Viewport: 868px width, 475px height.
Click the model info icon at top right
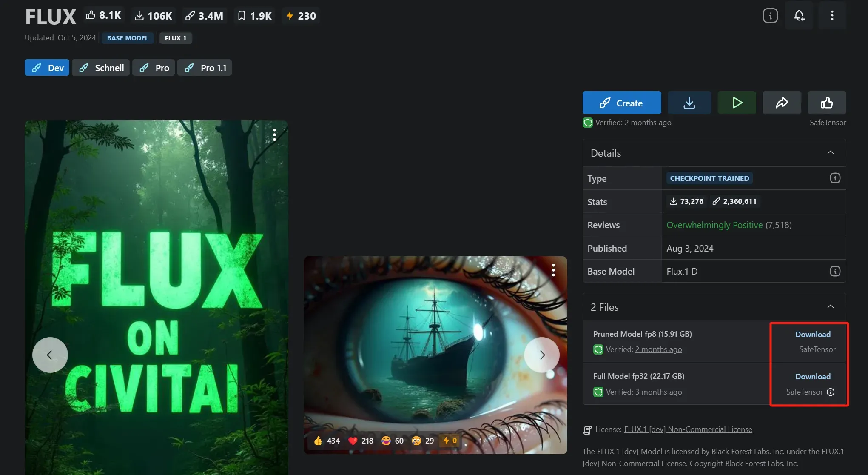tap(770, 16)
